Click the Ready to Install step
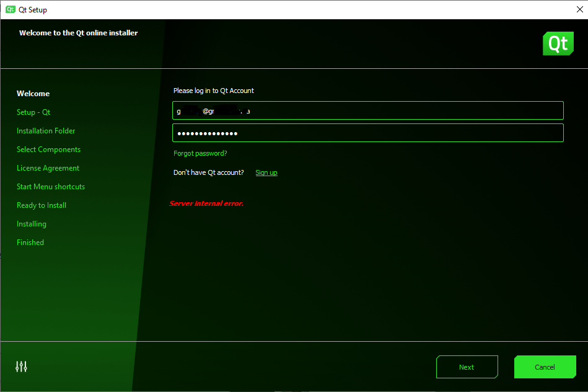Viewport: 588px width, 392px height. point(42,205)
